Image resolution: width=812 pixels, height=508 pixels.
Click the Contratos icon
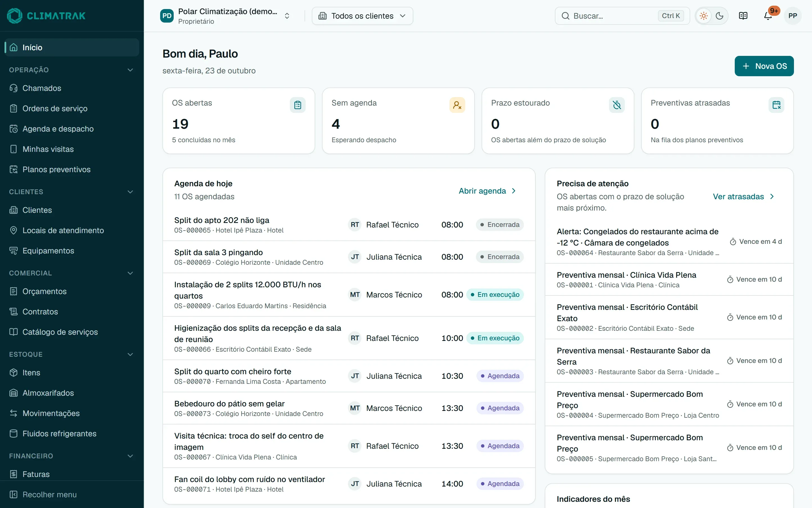tap(14, 312)
